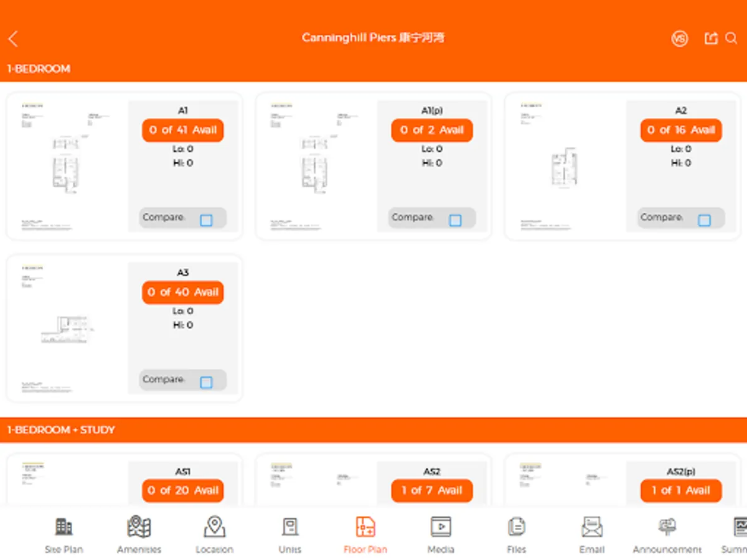Open the A2 floor plan thumbnail
The width and height of the screenshot is (747, 560).
click(x=564, y=166)
